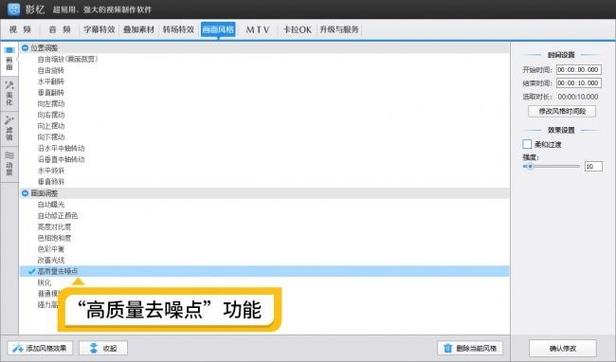Select the 自动修正颜色 effect

pos(57,216)
